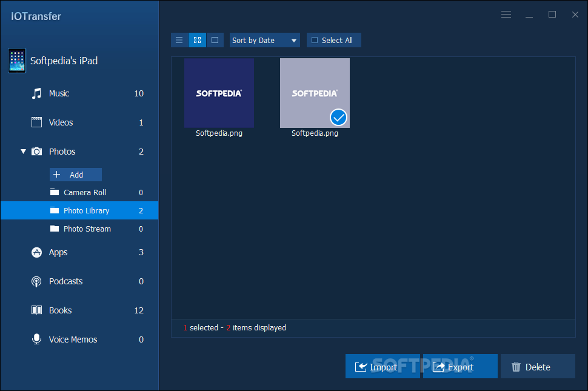Switch to large single-item view icon
588x391 pixels.
(x=215, y=40)
